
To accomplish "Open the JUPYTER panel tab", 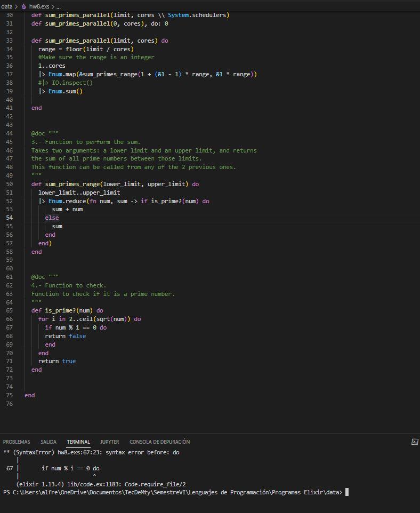I will [110, 442].
